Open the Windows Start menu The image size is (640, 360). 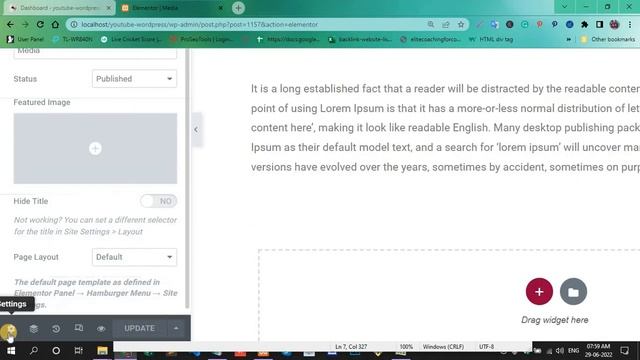tap(11, 351)
